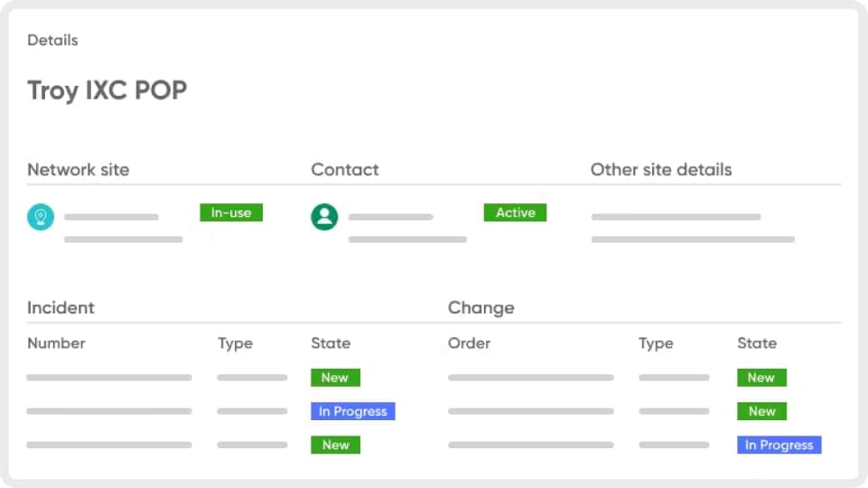Click the Change table State column header

757,343
